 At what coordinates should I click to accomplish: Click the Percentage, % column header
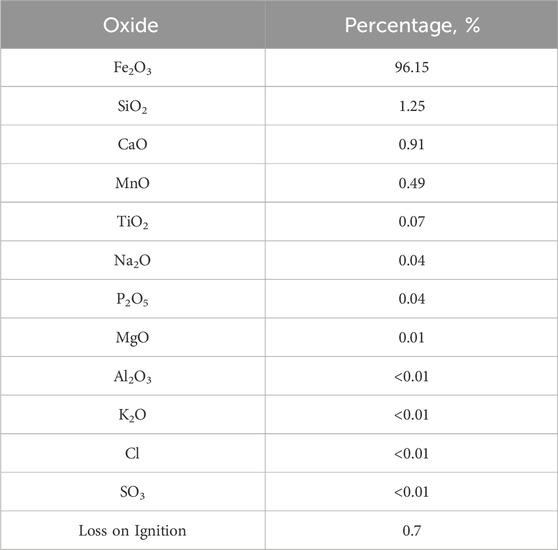click(x=412, y=25)
